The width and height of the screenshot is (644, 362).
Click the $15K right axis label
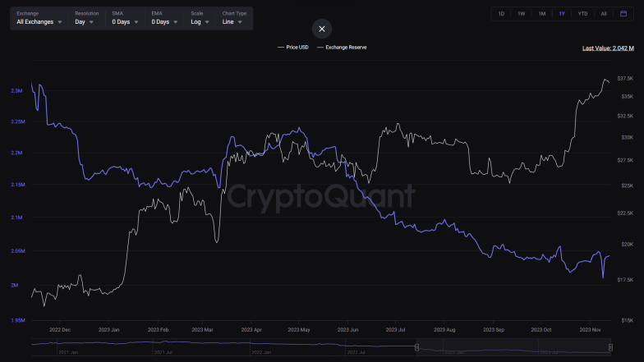628,320
